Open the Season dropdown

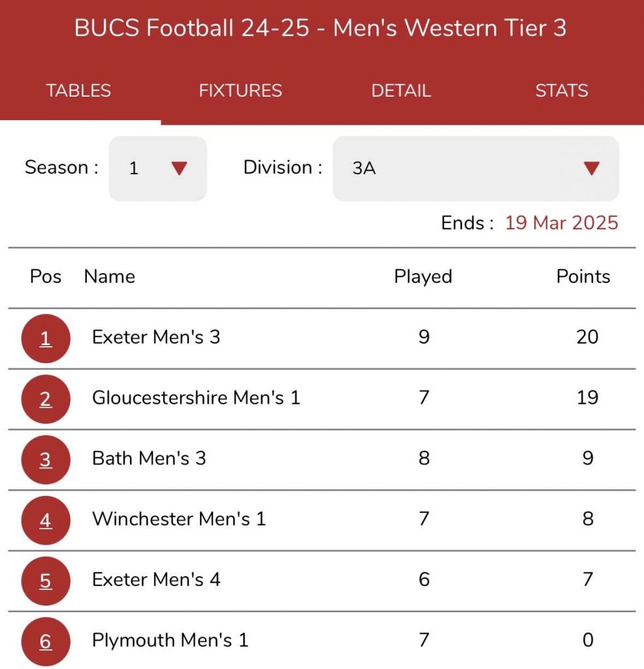pos(157,169)
